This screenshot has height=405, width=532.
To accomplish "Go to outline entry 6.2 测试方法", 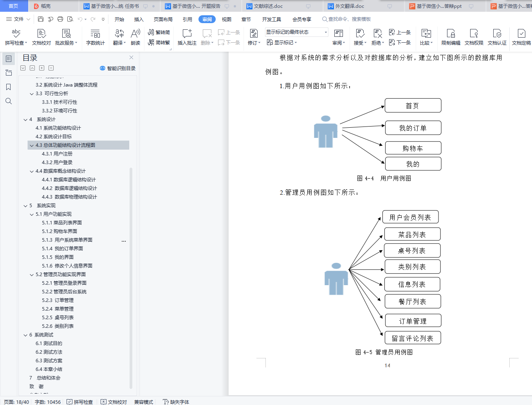I will pos(49,352).
